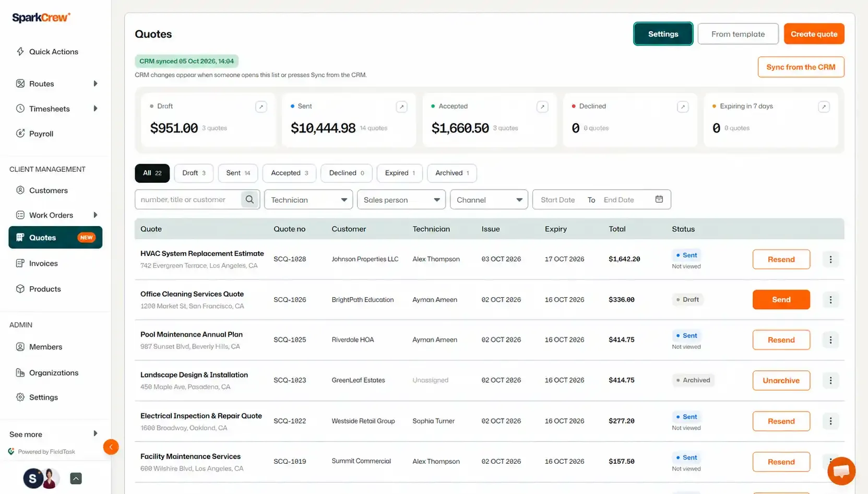868x494 pixels.
Task: Open the date range calendar icon
Action: [x=659, y=199]
